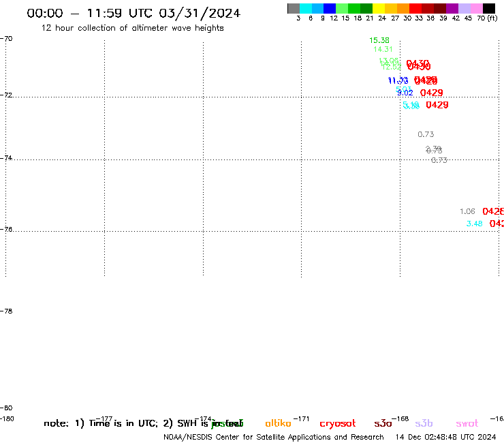This screenshot has height=443, width=504.
Task: Click the -180 longitude axis label
Action: pos(7,419)
